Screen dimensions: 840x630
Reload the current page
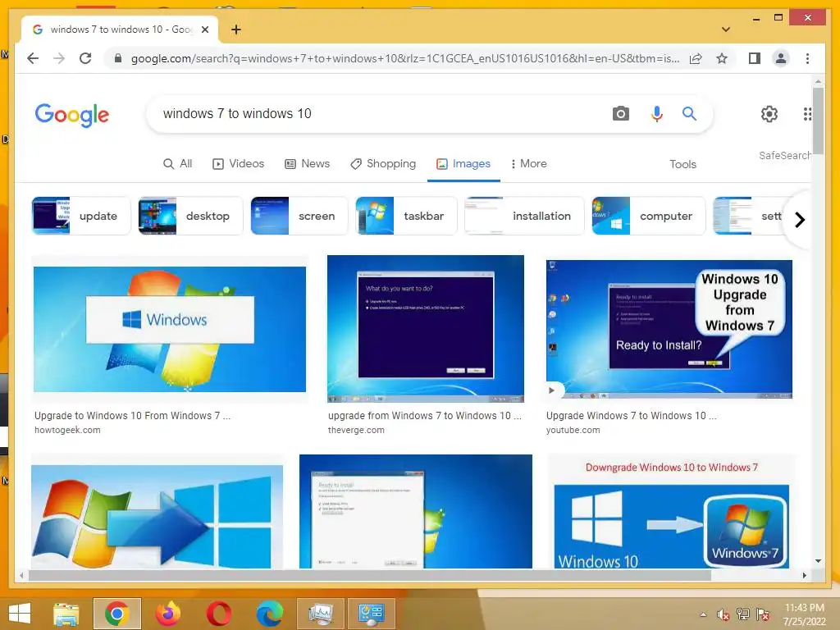tap(85, 58)
